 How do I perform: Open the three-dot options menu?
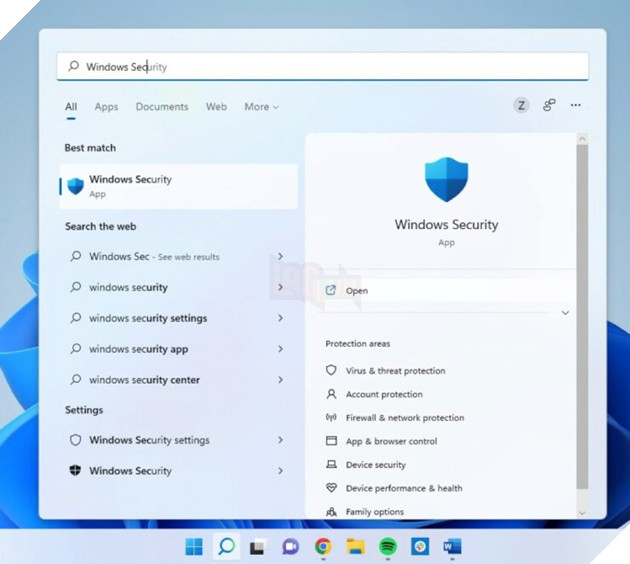[576, 105]
